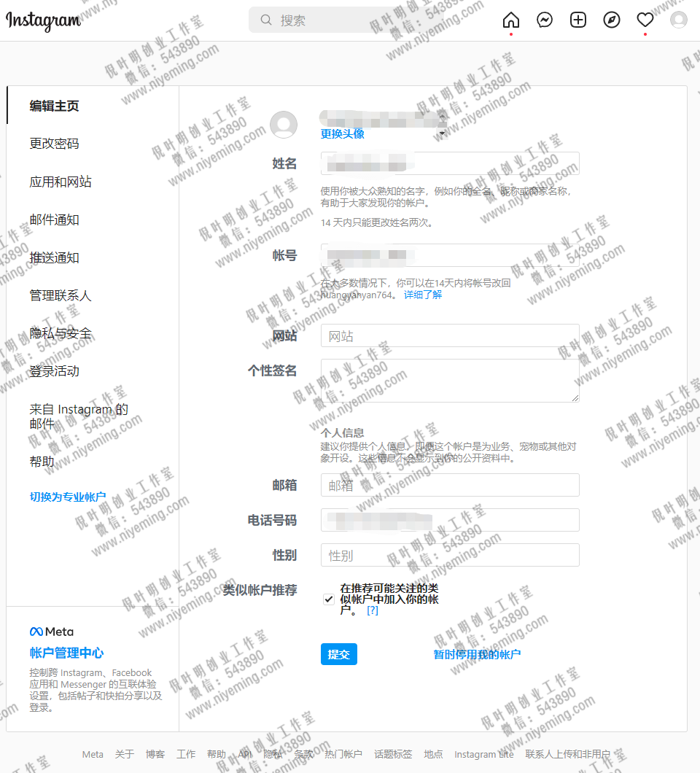Click the search magnifier icon
Screen dimensions: 700x773
click(x=265, y=20)
